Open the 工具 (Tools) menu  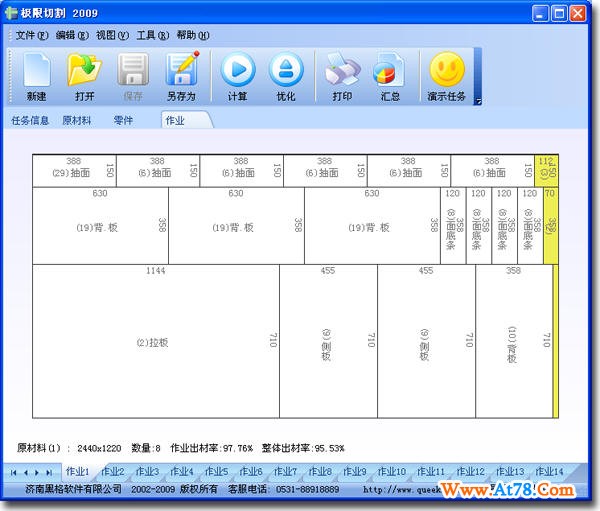click(x=152, y=35)
